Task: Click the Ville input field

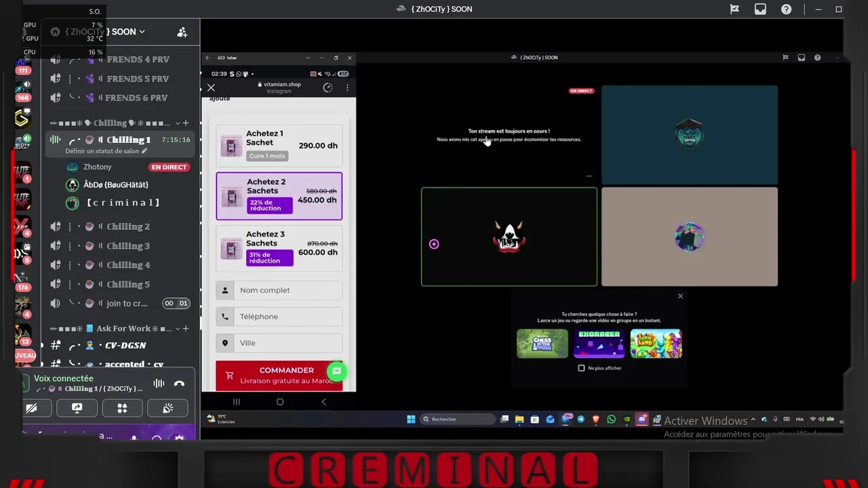Action: (279, 343)
